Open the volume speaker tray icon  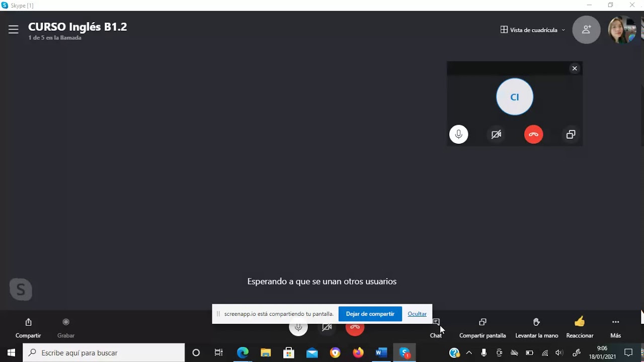pyautogui.click(x=559, y=353)
